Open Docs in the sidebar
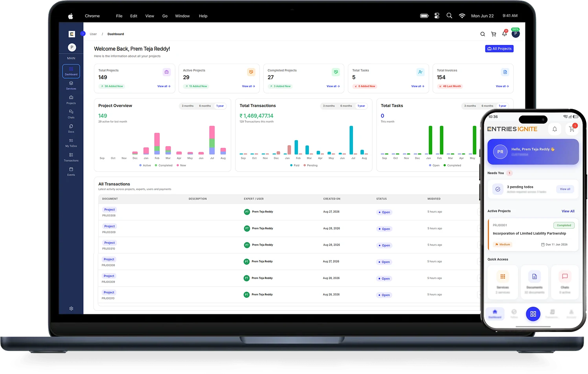This screenshot has height=374, width=588. [x=71, y=128]
